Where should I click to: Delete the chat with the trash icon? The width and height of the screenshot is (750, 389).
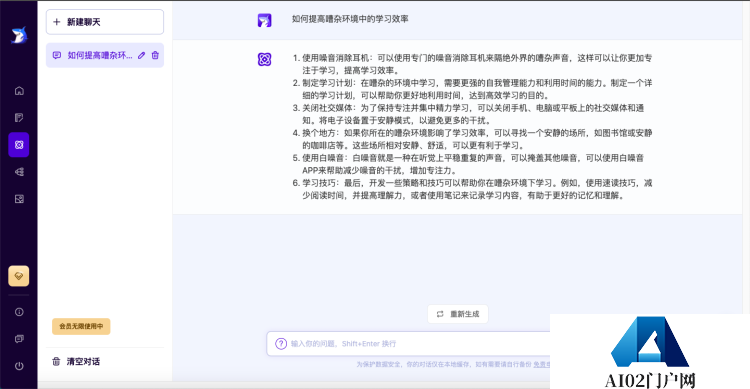(155, 56)
